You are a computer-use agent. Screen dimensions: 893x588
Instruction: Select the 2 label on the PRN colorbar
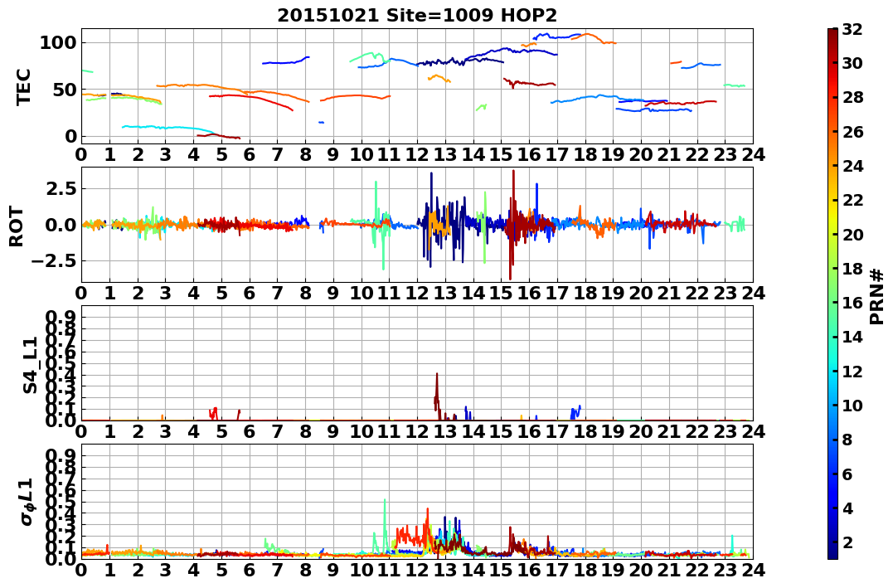click(x=847, y=542)
